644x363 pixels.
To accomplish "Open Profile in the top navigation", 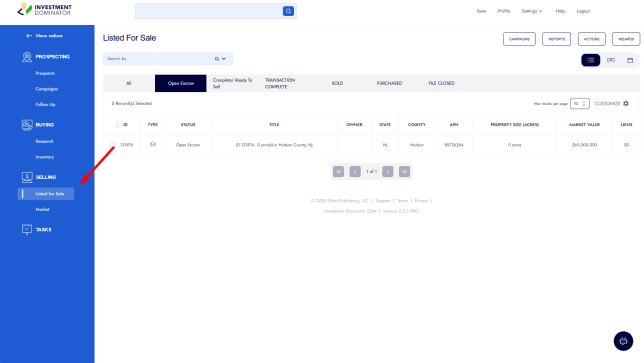I will click(504, 11).
